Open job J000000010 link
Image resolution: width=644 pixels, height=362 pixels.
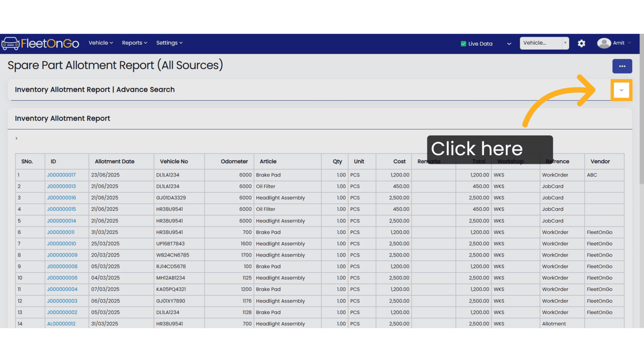pos(61,244)
